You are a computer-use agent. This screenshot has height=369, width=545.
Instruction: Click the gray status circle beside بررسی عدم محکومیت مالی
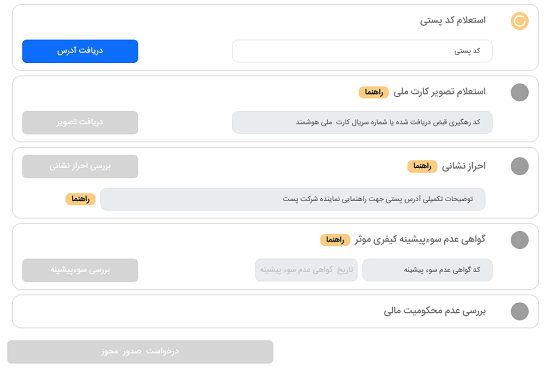(519, 311)
